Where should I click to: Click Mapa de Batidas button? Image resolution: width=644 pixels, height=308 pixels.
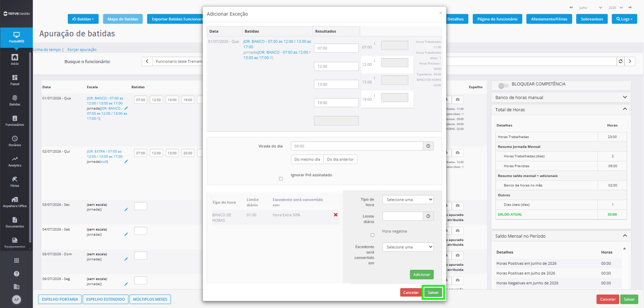point(123,19)
